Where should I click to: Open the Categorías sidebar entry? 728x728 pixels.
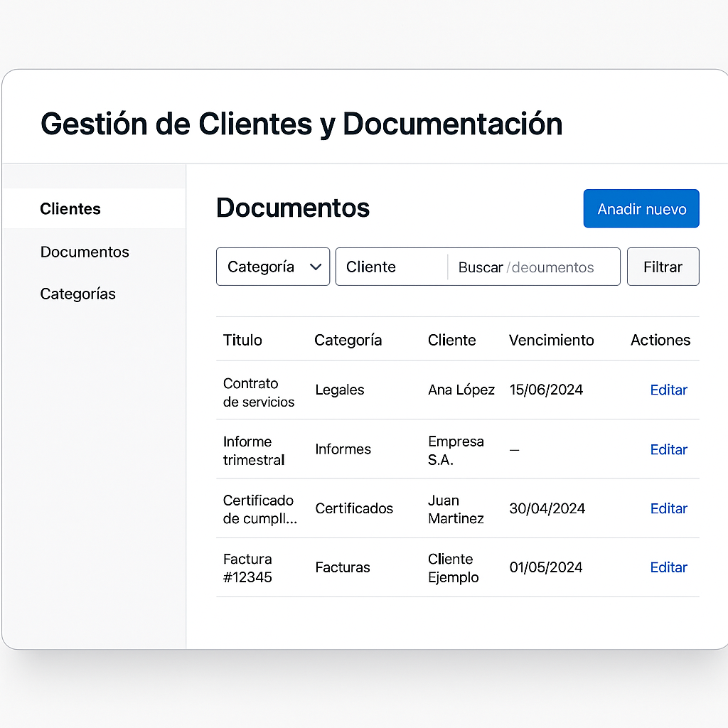point(77,294)
